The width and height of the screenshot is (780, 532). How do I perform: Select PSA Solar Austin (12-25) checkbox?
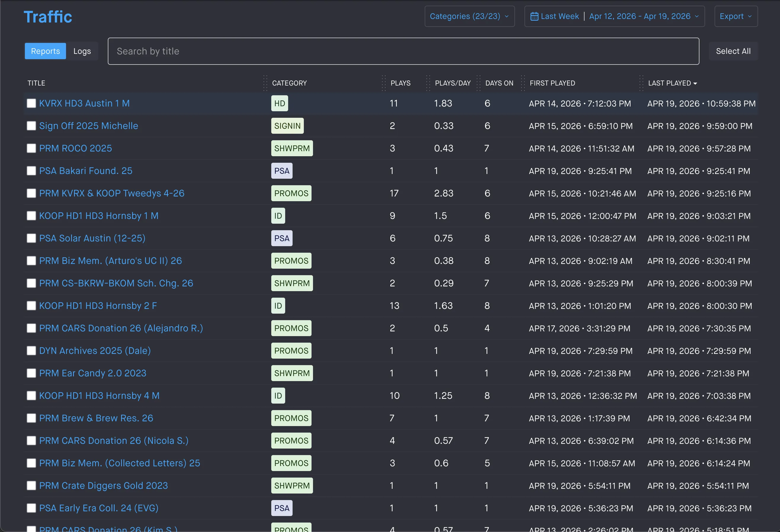(x=31, y=238)
